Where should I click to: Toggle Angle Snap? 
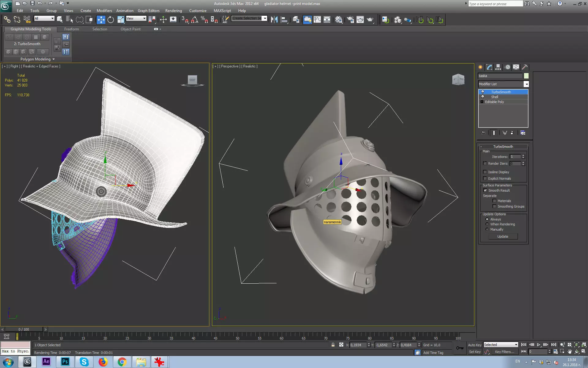coord(194,20)
